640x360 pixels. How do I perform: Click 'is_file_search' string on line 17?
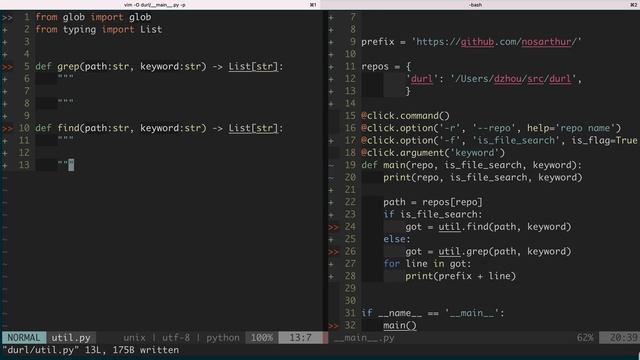pyautogui.click(x=516, y=140)
